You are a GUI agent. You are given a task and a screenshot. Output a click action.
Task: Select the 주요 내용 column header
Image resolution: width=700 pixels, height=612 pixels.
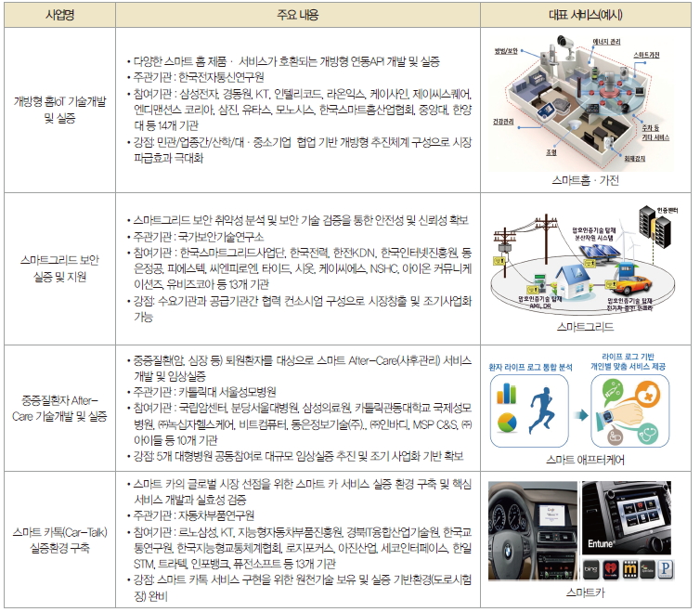click(296, 16)
